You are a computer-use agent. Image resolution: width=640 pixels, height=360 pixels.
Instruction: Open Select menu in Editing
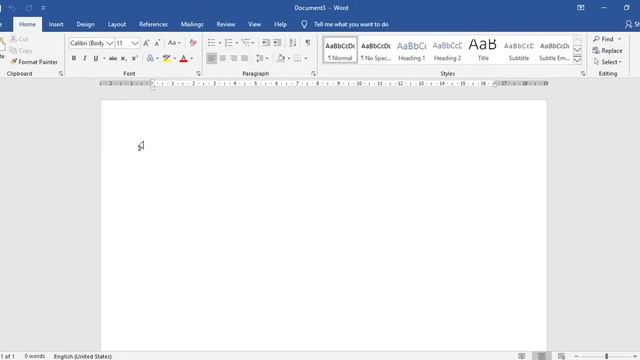pos(607,62)
